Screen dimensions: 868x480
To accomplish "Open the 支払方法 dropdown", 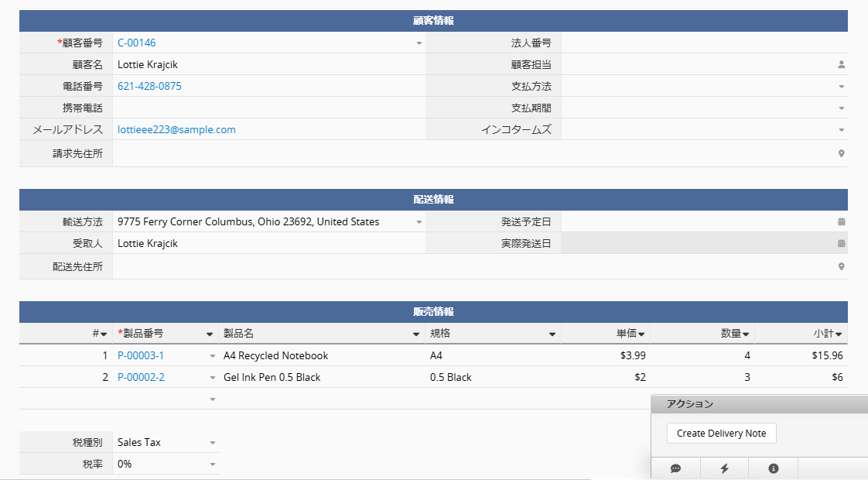I will pos(842,87).
